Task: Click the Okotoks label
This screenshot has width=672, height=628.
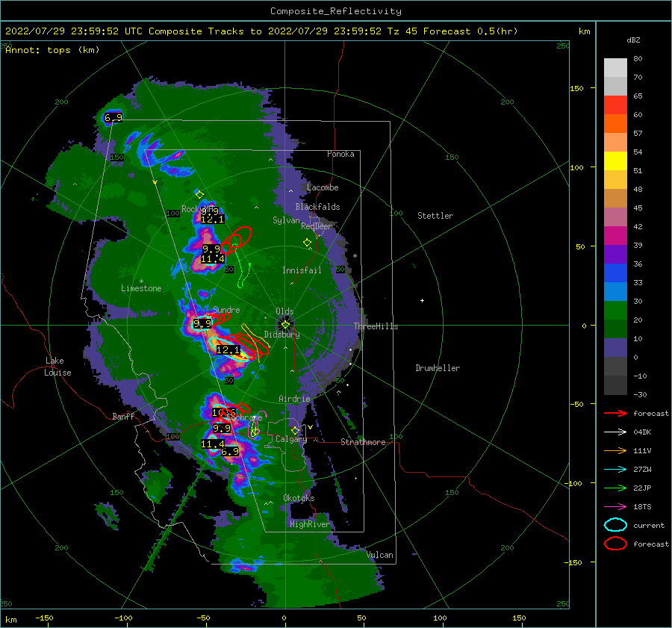Action: coord(299,498)
